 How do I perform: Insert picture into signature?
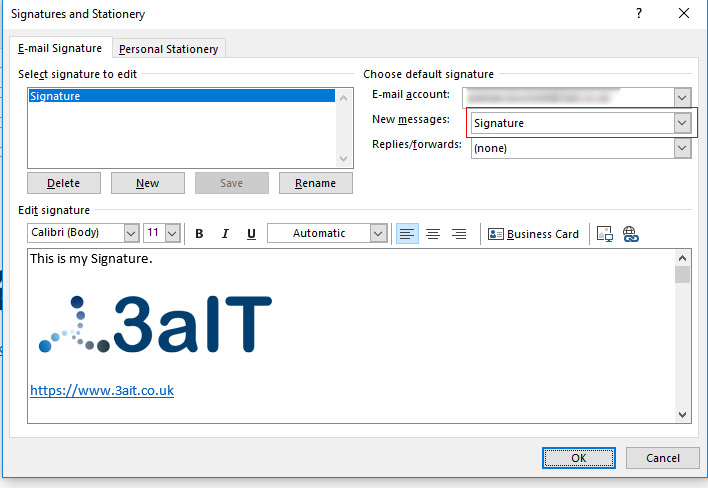point(605,234)
